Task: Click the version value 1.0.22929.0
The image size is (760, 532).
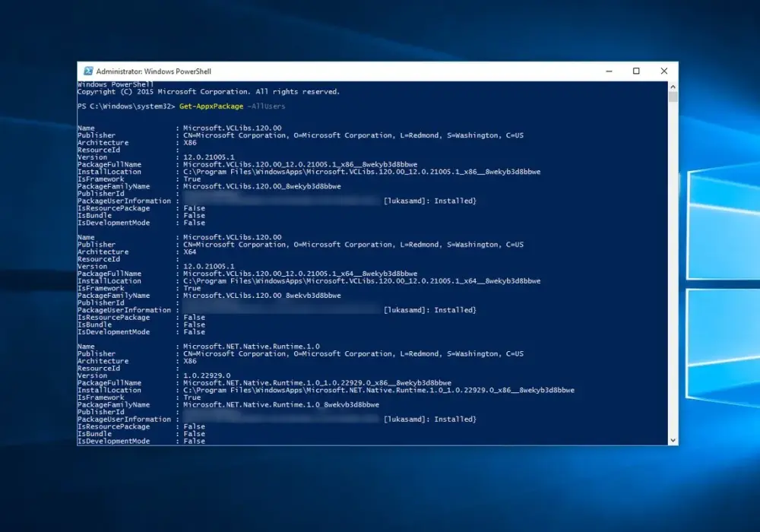Action: (207, 375)
